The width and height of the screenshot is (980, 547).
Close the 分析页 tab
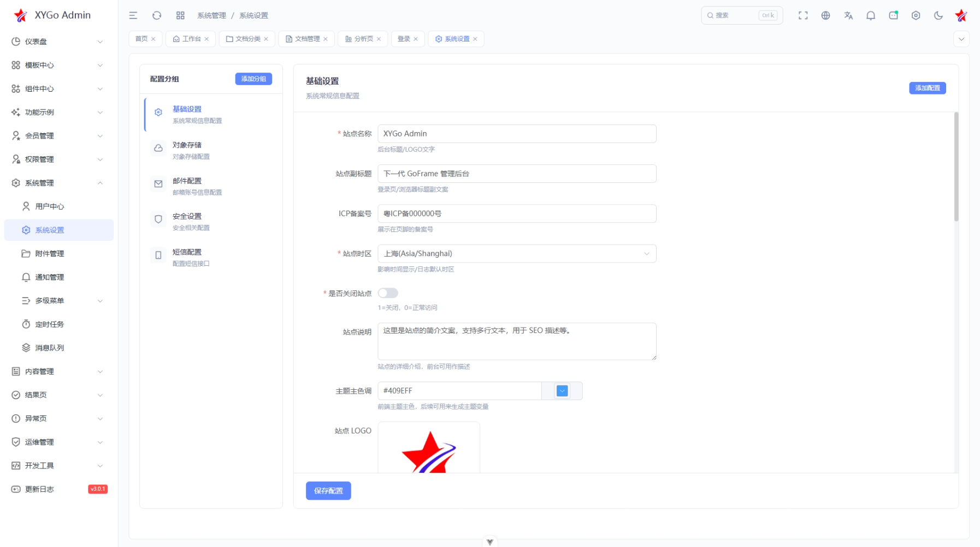[x=379, y=39]
